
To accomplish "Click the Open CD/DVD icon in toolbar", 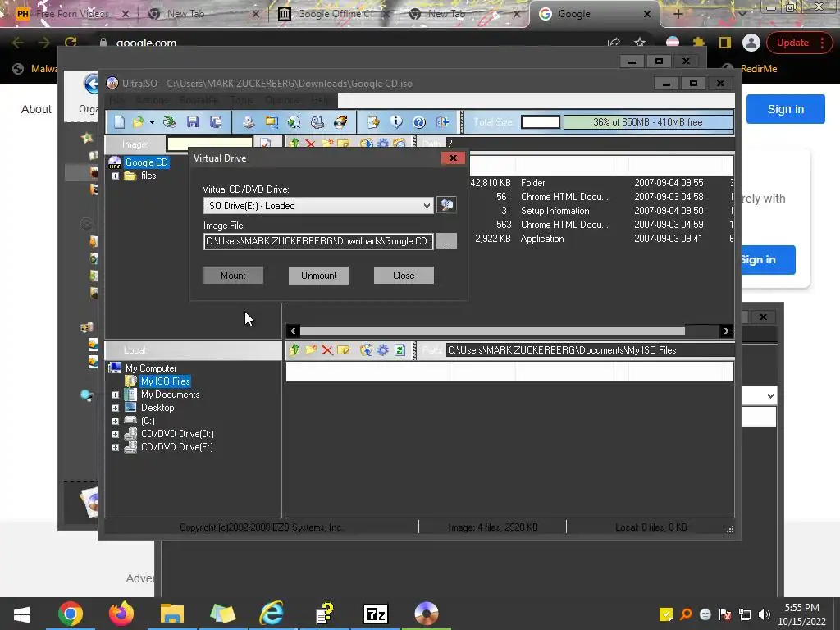I will tap(170, 122).
